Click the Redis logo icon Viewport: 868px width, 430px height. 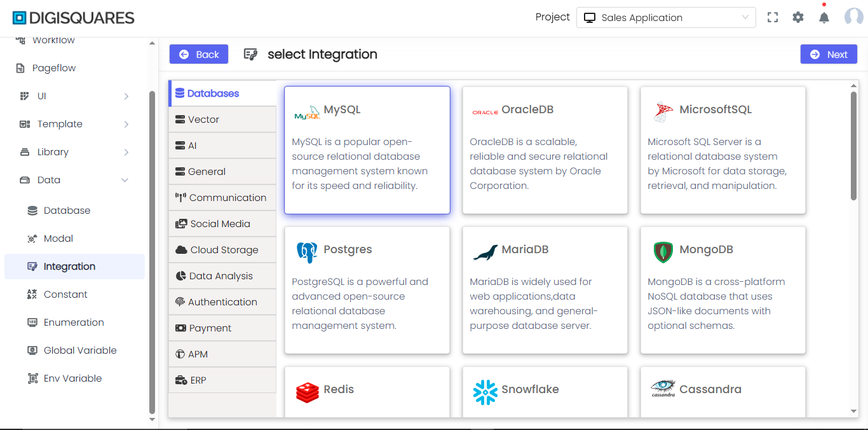[x=308, y=392]
